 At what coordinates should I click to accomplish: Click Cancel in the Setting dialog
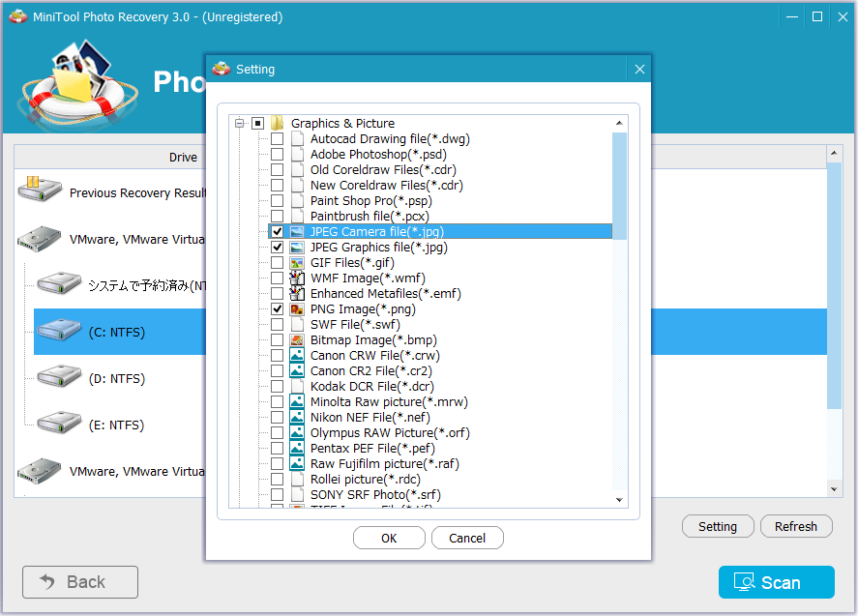coord(467,538)
